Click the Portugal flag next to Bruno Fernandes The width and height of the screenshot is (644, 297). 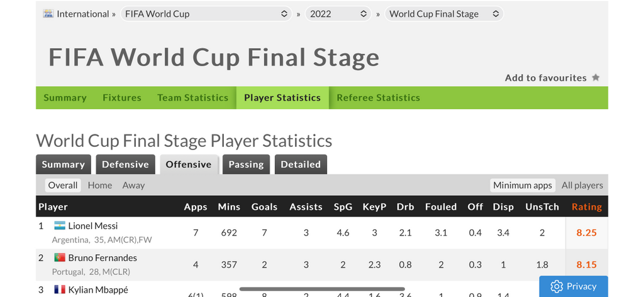pos(60,257)
